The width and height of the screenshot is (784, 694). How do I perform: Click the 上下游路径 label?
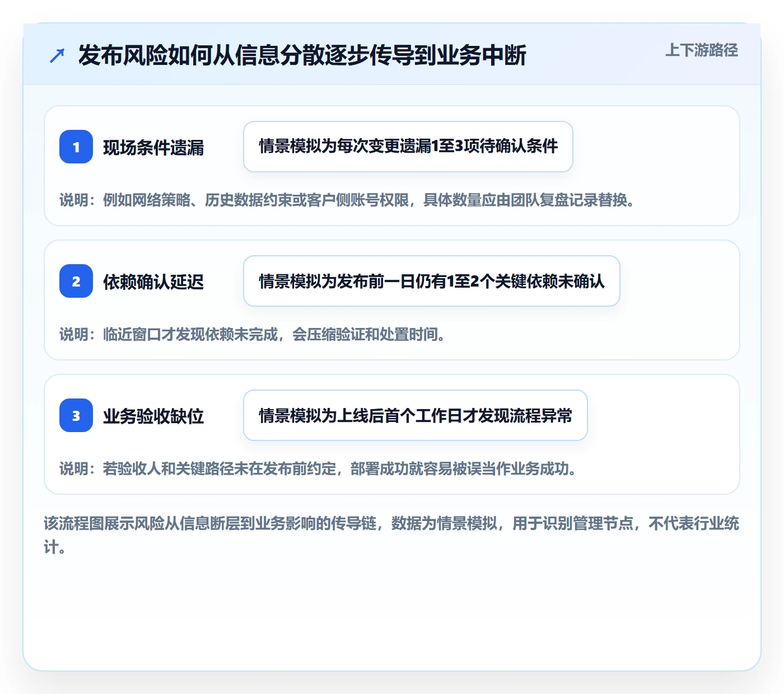[702, 50]
